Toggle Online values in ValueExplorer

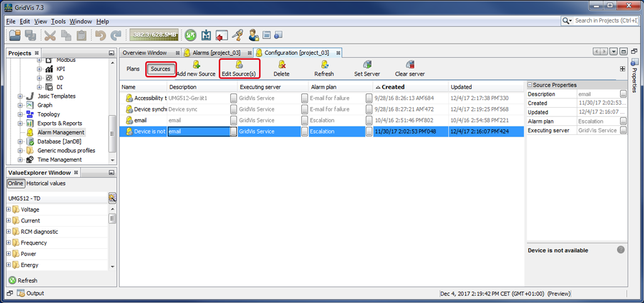15,183
